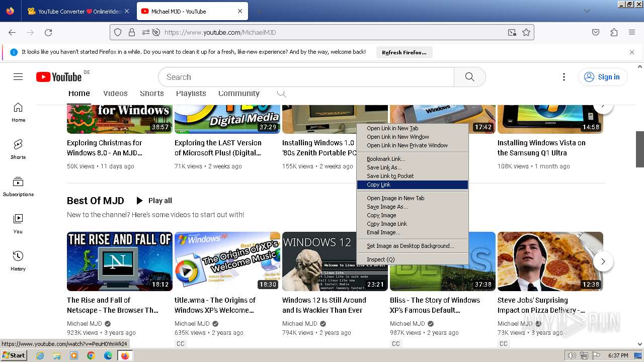Click the YouTube search field
This screenshot has height=362, width=644.
306,77
